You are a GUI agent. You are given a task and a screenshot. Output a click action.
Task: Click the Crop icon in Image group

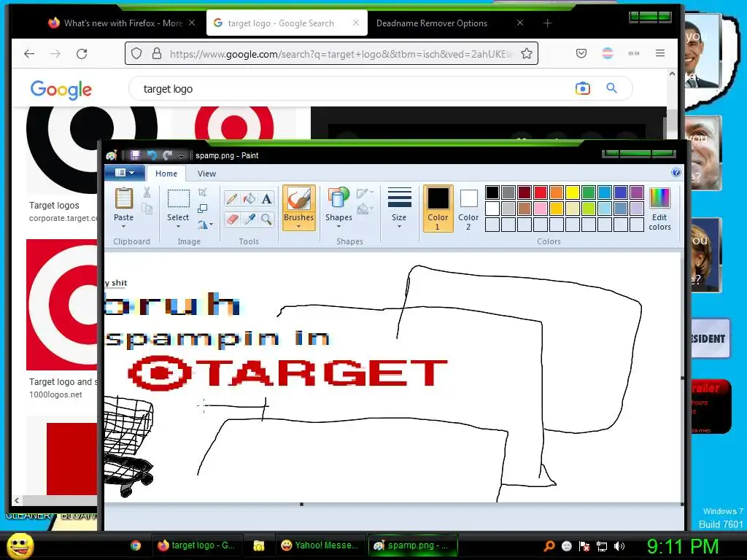point(203,192)
